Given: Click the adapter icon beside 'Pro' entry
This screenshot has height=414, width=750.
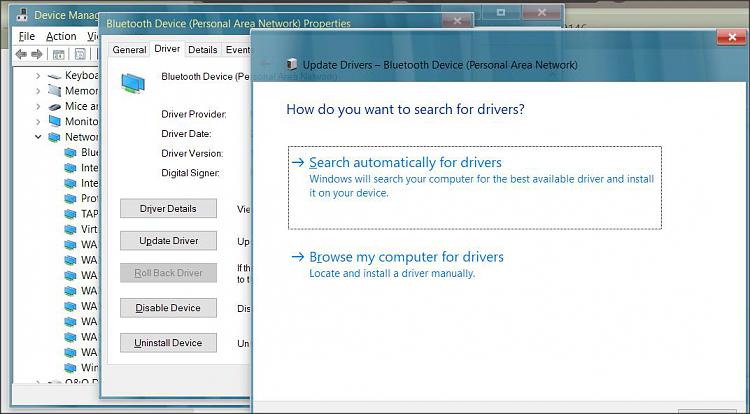Looking at the screenshot, I should 70,198.
